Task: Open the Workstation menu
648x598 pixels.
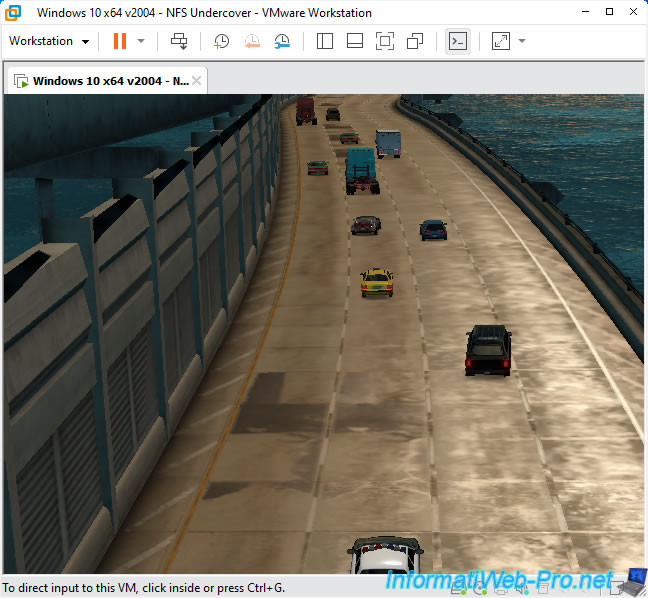Action: [x=49, y=41]
